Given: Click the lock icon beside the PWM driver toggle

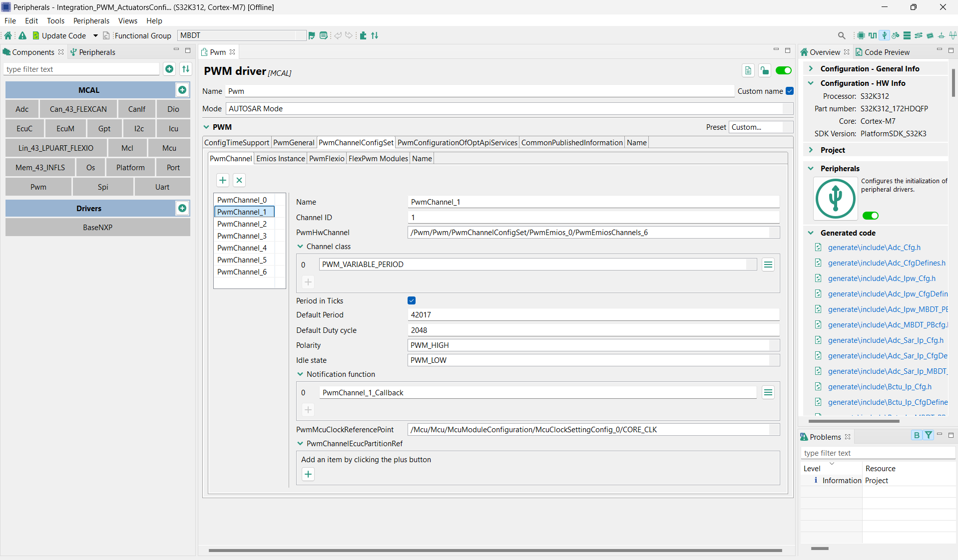Looking at the screenshot, I should coord(765,71).
